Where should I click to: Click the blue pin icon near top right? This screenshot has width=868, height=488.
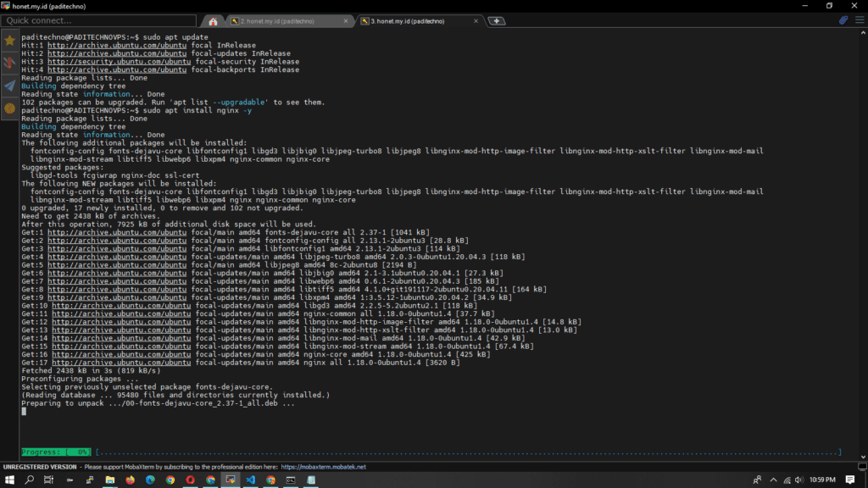(843, 19)
